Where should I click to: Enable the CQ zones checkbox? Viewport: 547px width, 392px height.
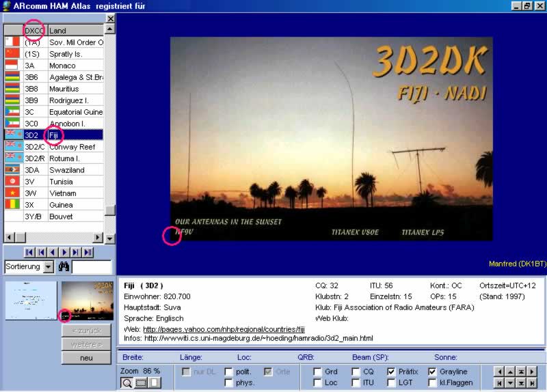[356, 372]
